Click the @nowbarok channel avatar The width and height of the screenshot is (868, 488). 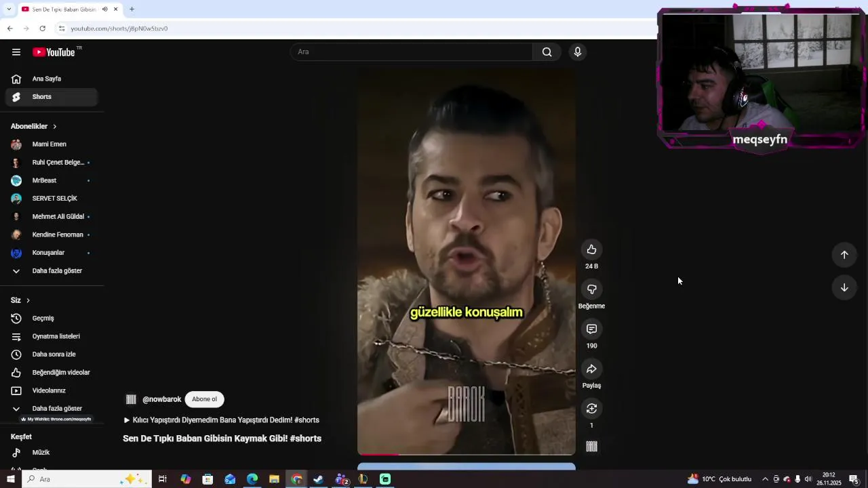[x=131, y=399]
